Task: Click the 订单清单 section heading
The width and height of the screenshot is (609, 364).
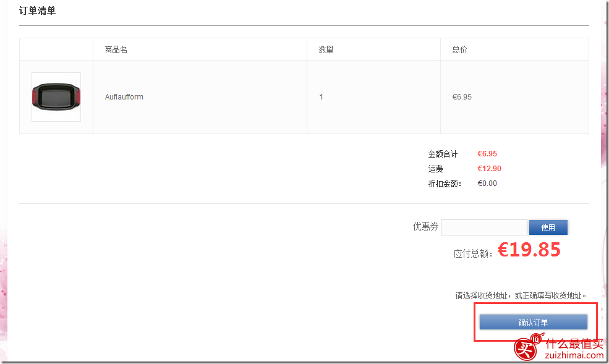Action: (37, 11)
